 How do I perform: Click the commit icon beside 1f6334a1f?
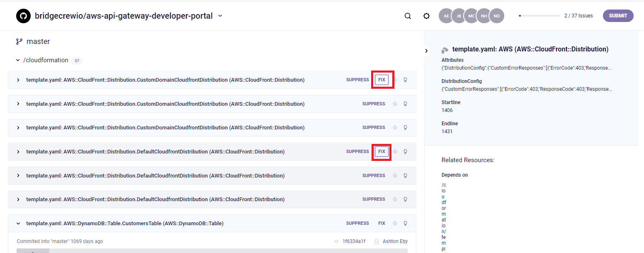[x=336, y=241]
